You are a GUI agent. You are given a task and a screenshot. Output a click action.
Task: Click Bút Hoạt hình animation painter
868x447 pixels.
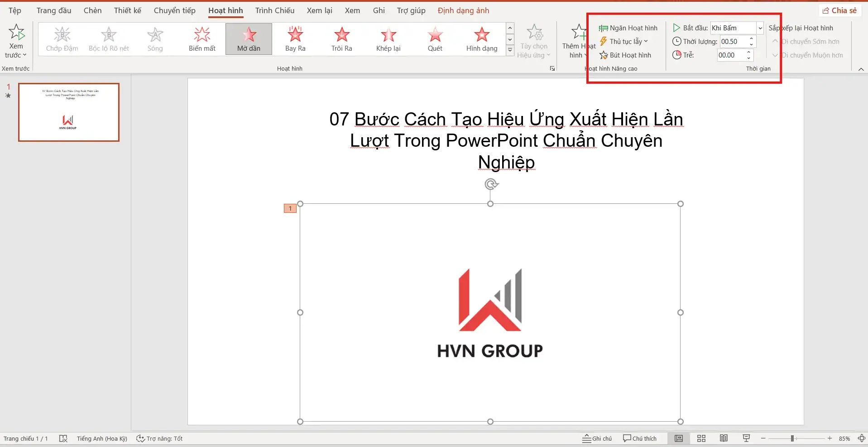(x=625, y=55)
